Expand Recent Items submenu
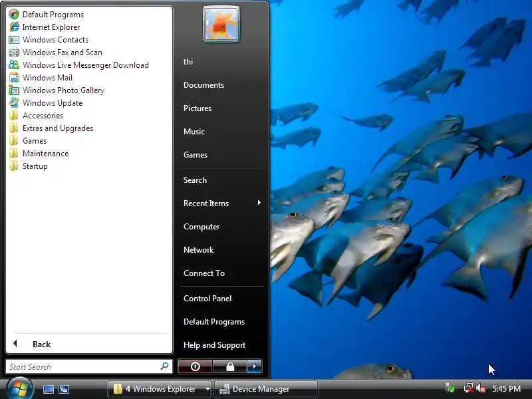This screenshot has width=532, height=399. click(x=222, y=203)
